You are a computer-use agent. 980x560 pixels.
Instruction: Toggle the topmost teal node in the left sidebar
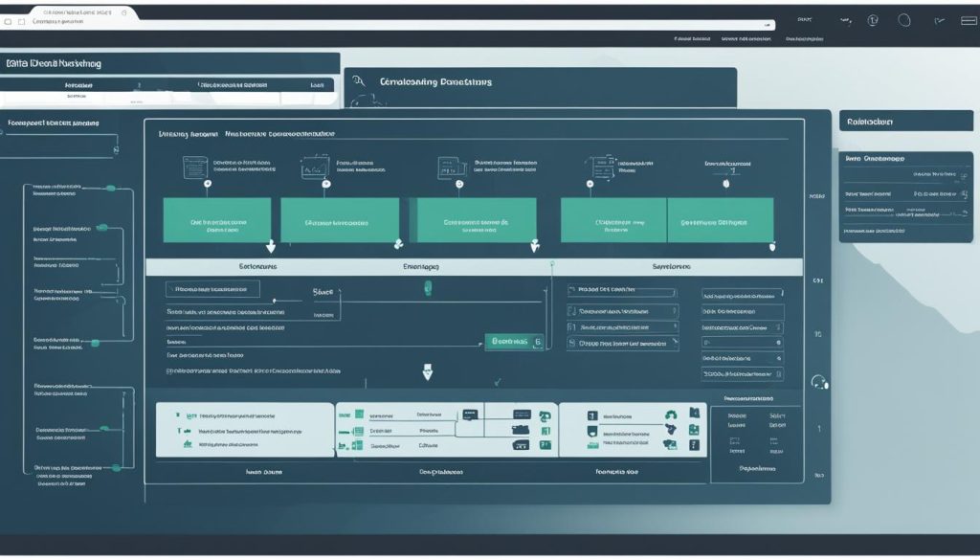point(111,188)
